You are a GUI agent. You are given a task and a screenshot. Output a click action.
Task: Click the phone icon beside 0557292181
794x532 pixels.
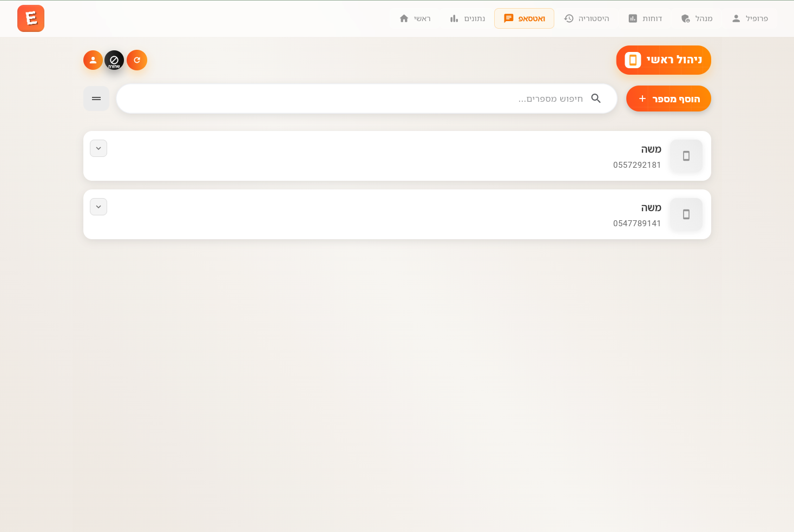point(686,156)
